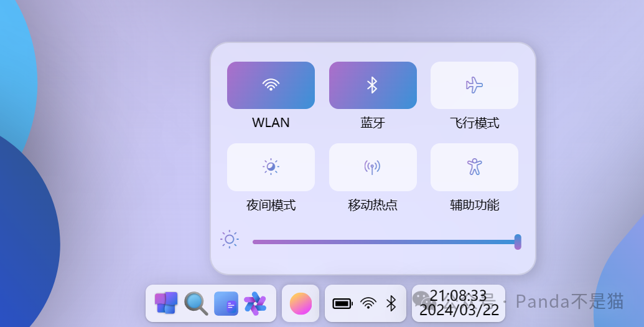This screenshot has height=327, width=644.
Task: Click the date 2024/03/22 in taskbar
Action: click(x=459, y=310)
